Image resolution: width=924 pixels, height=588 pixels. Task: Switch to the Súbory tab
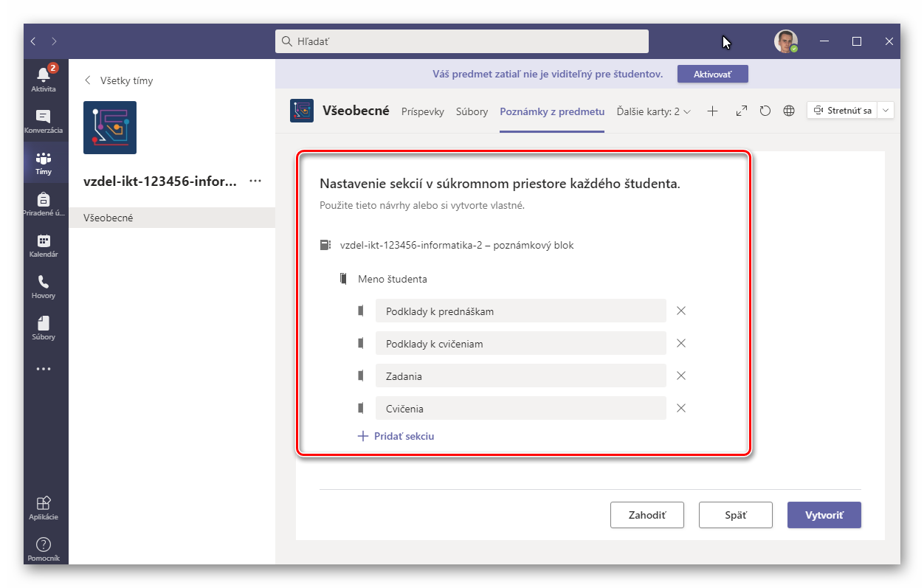coord(472,111)
